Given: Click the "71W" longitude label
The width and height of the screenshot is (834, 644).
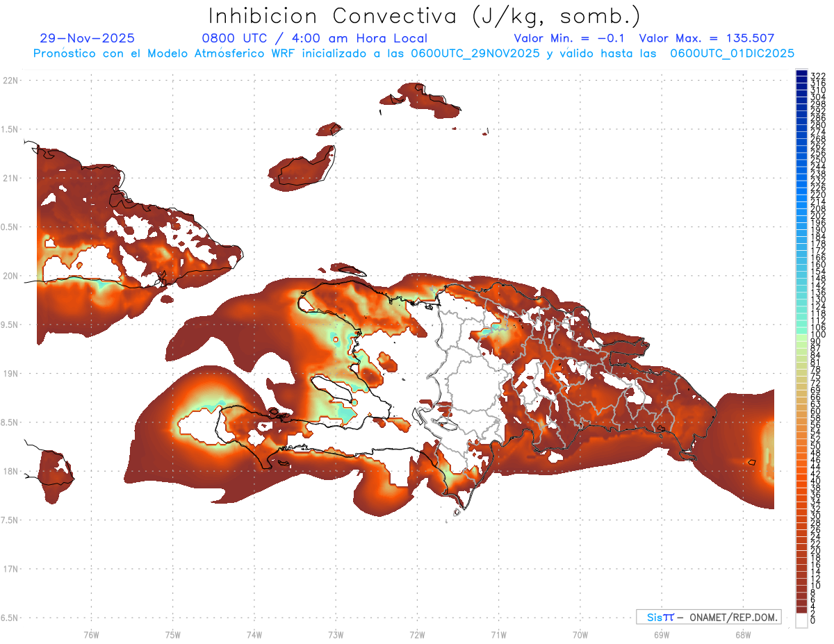Looking at the screenshot, I should click(498, 634).
